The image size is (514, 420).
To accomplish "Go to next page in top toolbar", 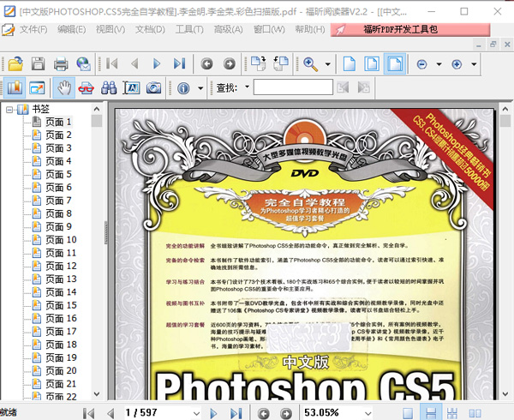I will click(157, 63).
